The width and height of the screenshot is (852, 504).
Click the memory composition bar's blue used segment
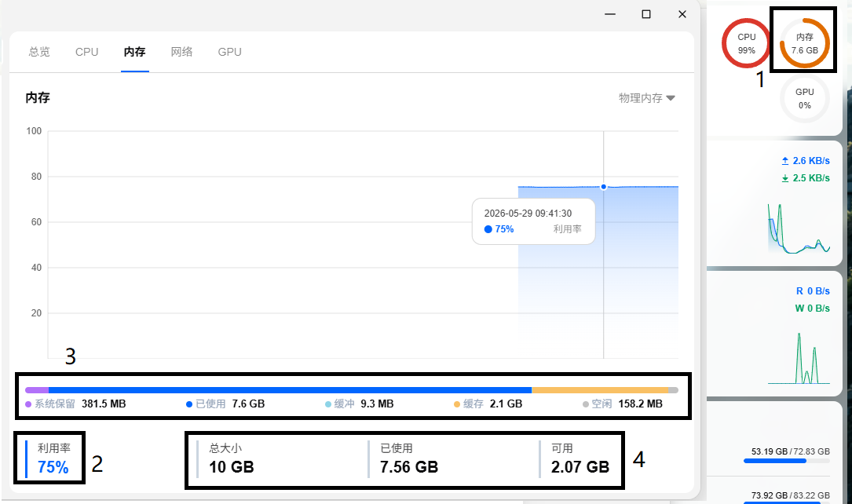click(x=291, y=390)
